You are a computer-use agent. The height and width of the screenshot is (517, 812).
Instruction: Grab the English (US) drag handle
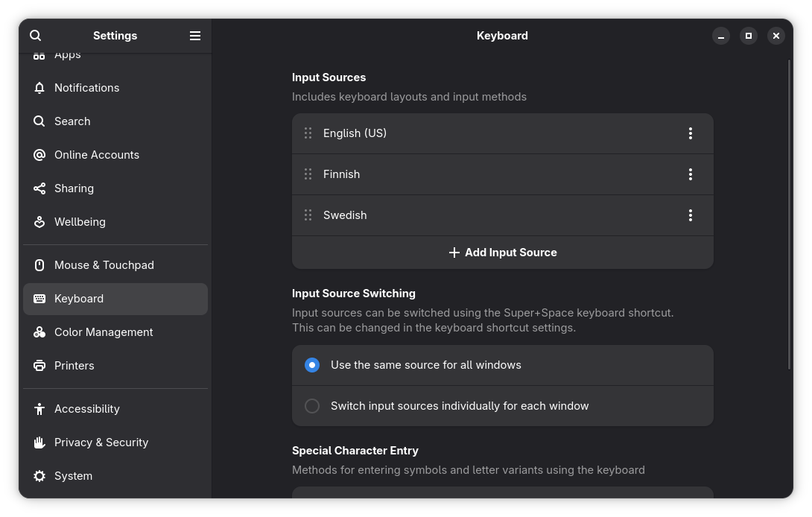pos(308,133)
